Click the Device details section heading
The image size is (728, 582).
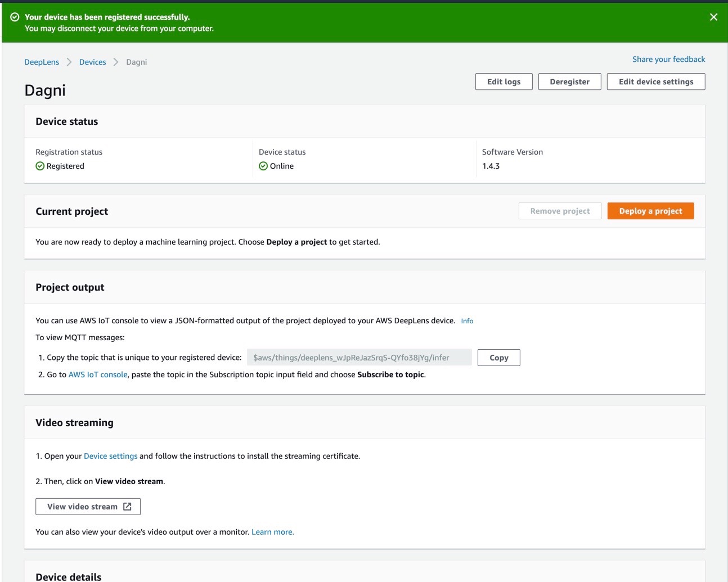pos(69,576)
